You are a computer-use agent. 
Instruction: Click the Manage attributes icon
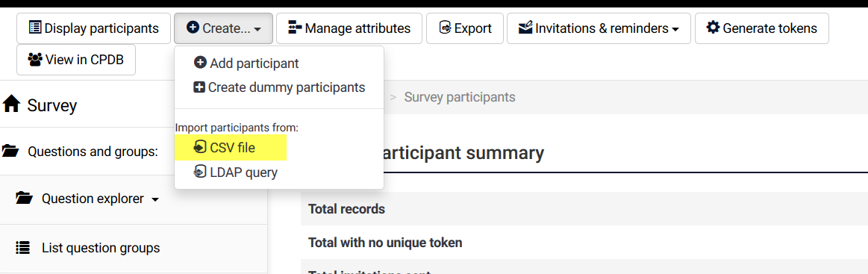295,28
